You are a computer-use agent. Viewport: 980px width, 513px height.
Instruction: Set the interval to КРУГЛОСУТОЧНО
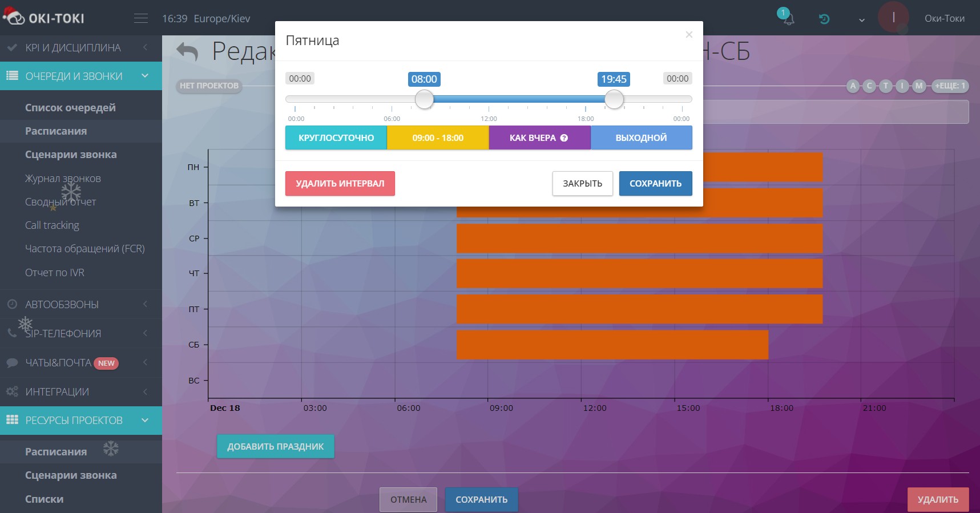point(336,138)
